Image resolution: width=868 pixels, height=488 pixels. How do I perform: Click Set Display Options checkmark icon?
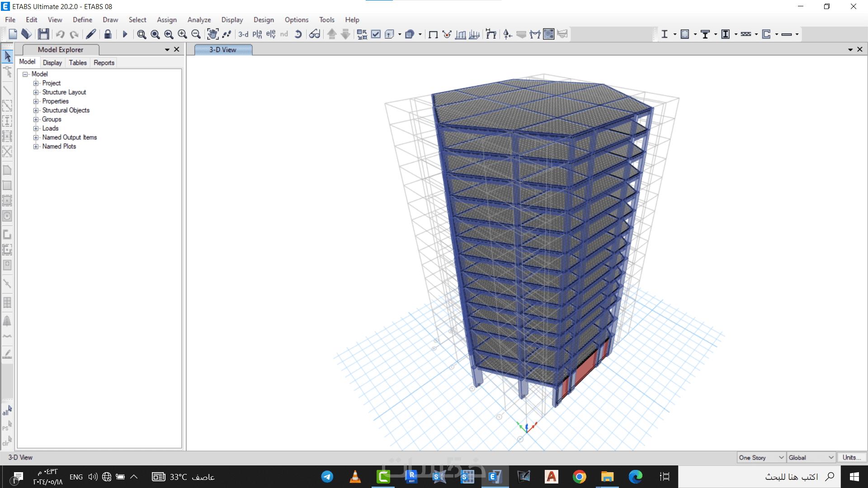click(x=376, y=34)
